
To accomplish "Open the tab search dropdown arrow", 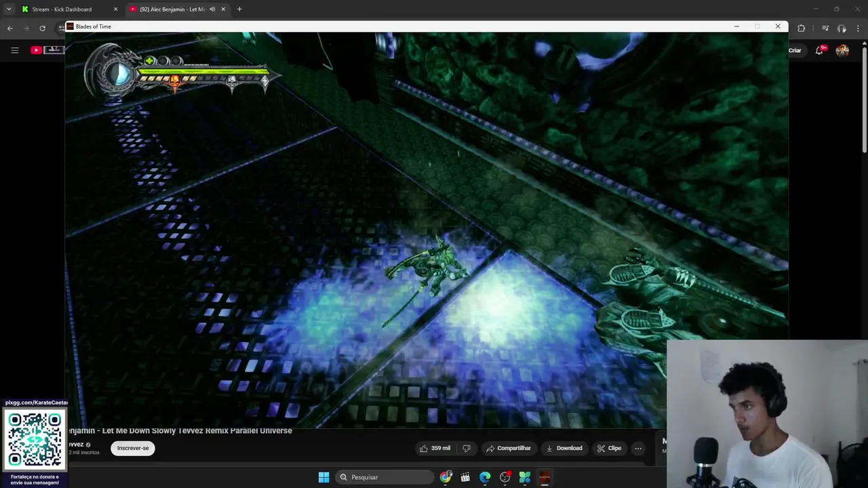I will click(x=9, y=9).
